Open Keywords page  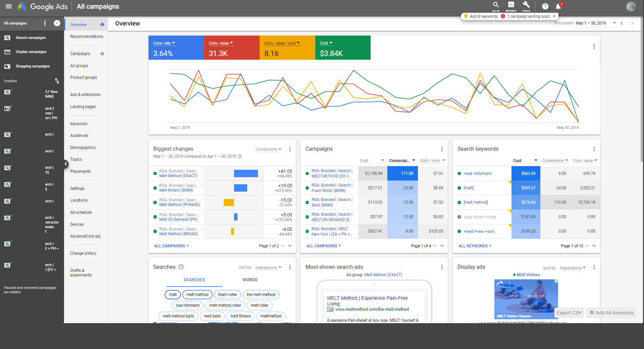[x=79, y=124]
